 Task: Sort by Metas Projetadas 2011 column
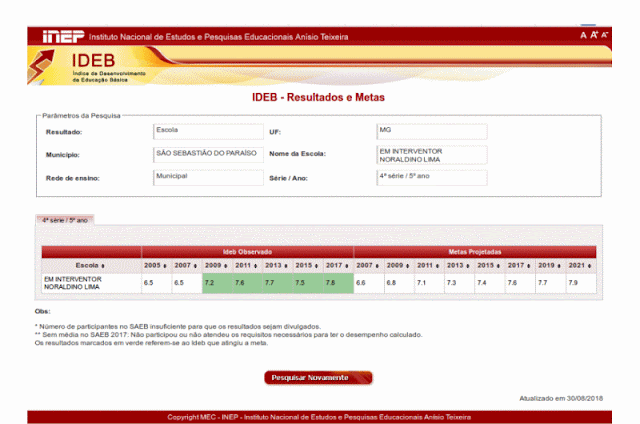(x=429, y=265)
